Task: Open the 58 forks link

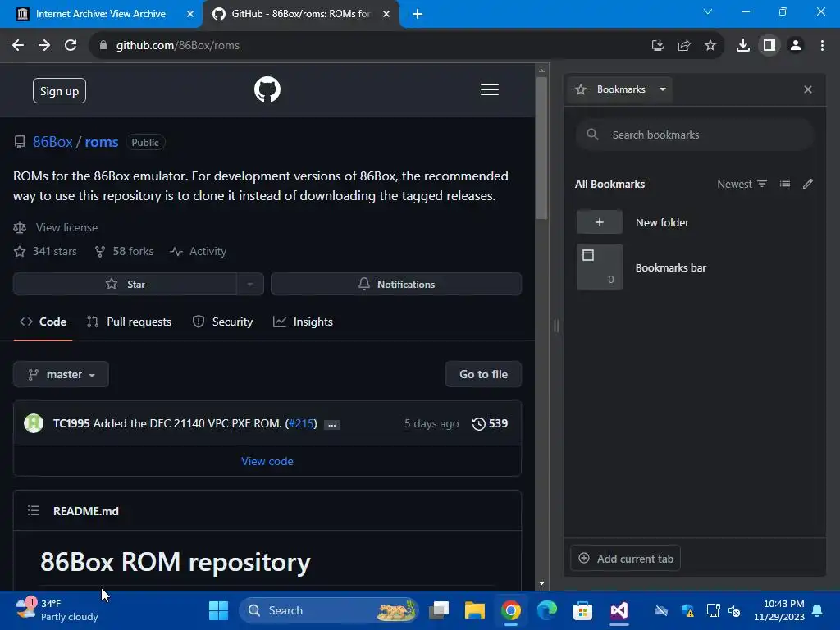Action: tap(125, 251)
